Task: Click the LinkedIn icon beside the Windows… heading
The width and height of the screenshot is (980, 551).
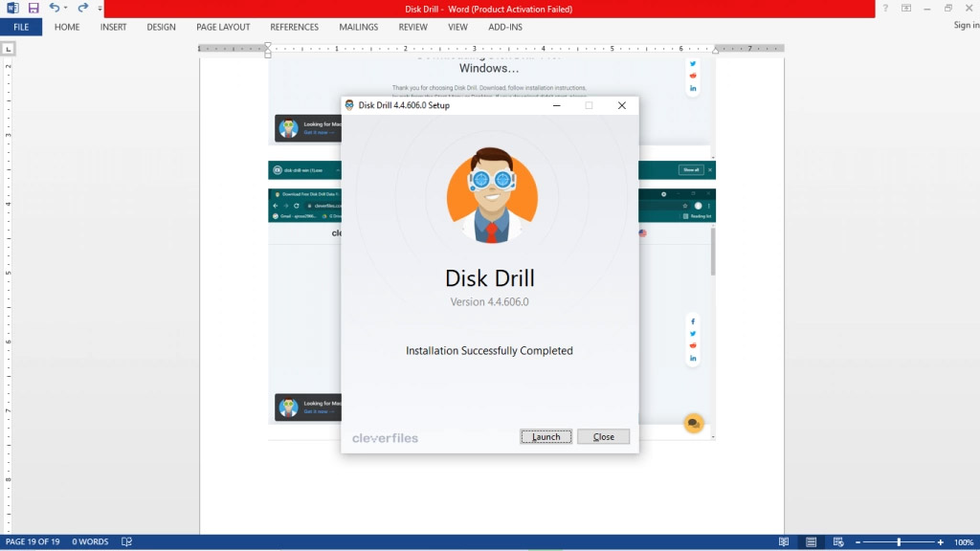Action: click(693, 88)
